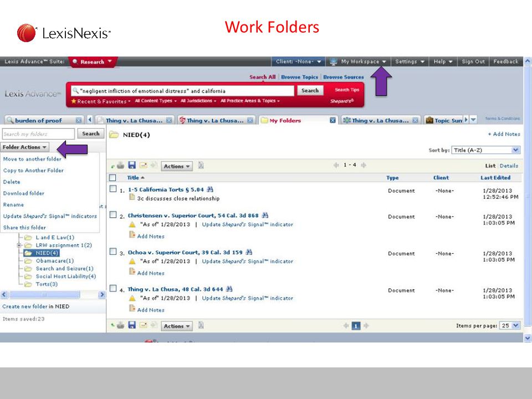Expand the LRW assignment 1 folder
The height and width of the screenshot is (399, 532).
pyautogui.click(x=19, y=245)
